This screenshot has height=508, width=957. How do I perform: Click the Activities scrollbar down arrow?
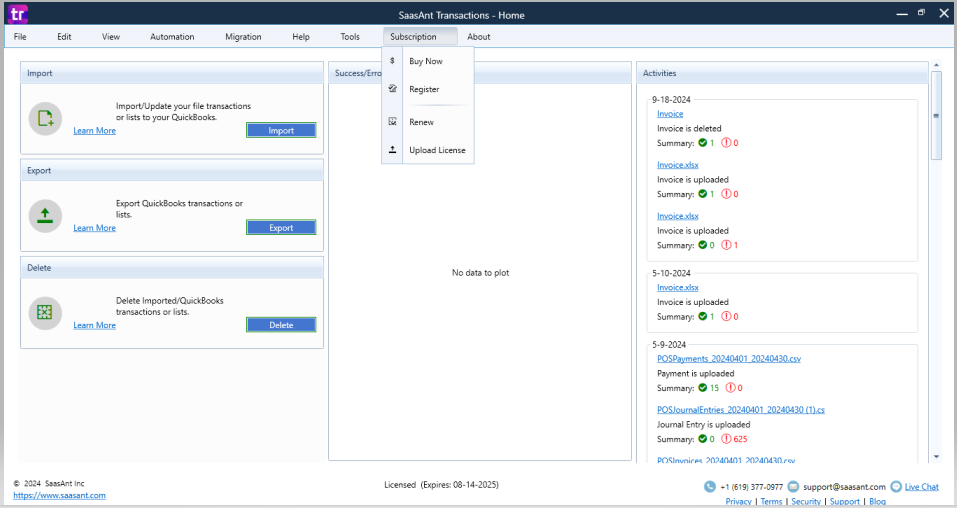936,457
